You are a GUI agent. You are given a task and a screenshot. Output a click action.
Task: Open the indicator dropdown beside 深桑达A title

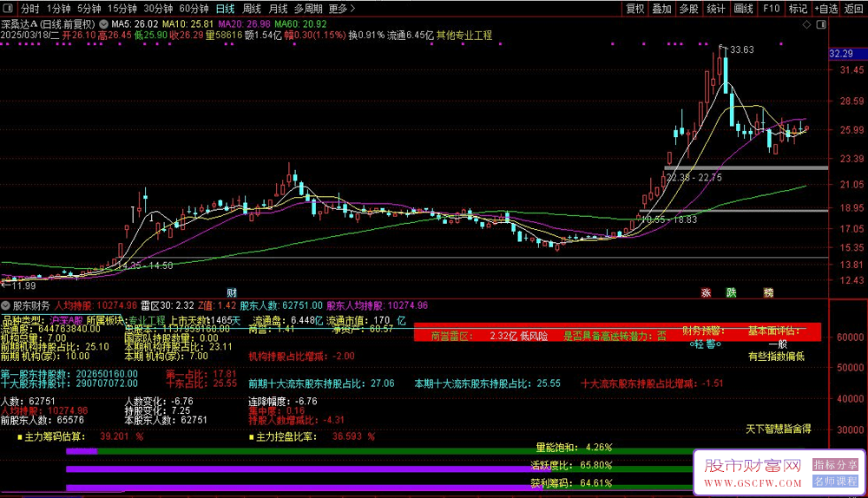click(x=103, y=24)
